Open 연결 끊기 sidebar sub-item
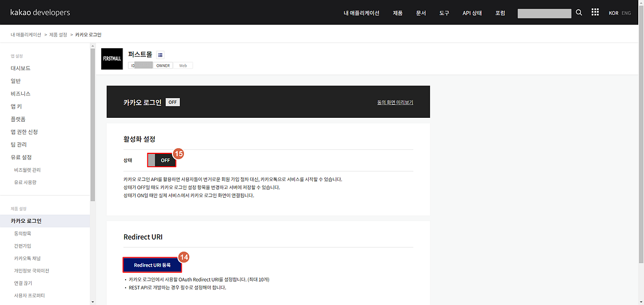 click(23, 283)
